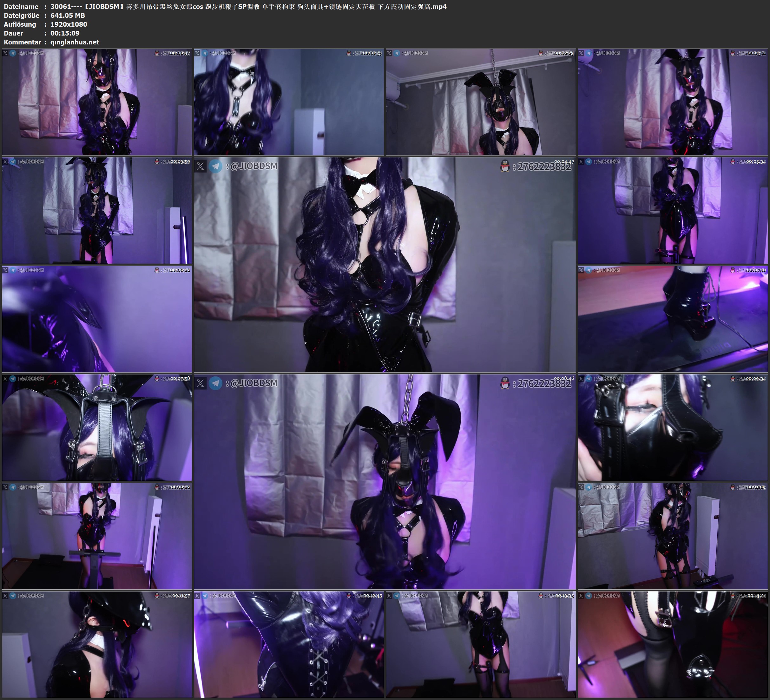Click the X logo in the 00:04:47 frame
The image size is (770, 700).
201,166
